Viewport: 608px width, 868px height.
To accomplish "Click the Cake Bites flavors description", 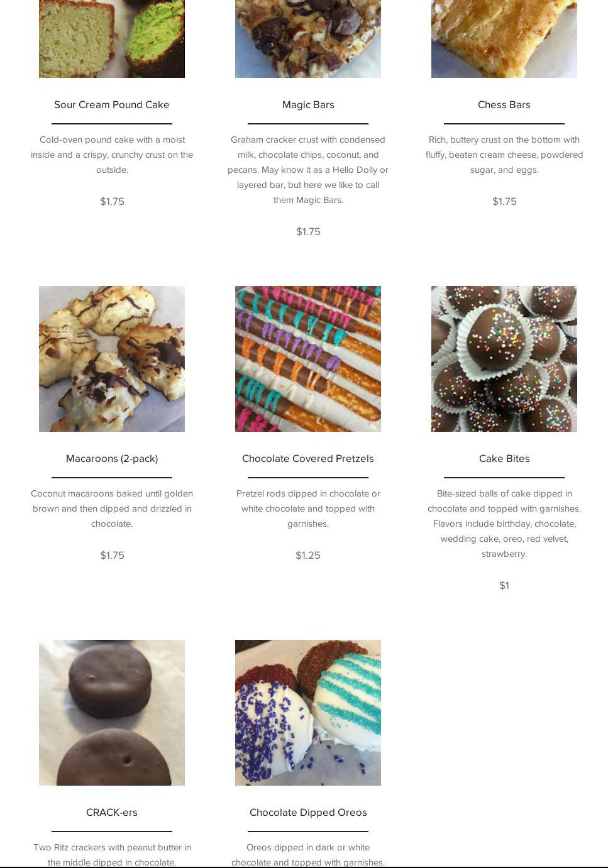I will click(x=504, y=524).
